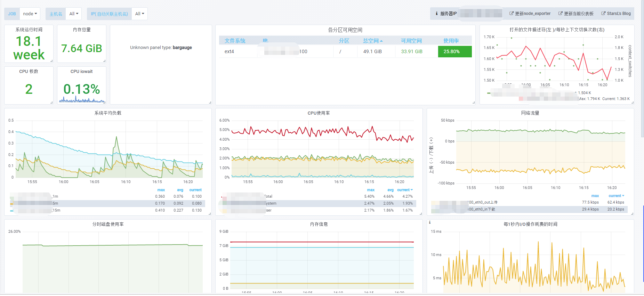Open the 更新node_exporter link
This screenshot has width=644, height=296.
pyautogui.click(x=530, y=14)
